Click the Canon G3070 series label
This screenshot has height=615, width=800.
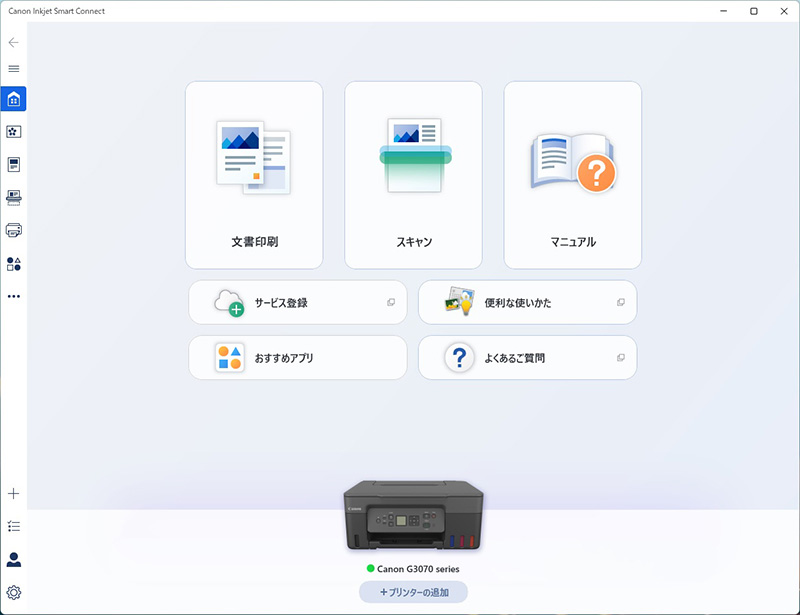418,569
